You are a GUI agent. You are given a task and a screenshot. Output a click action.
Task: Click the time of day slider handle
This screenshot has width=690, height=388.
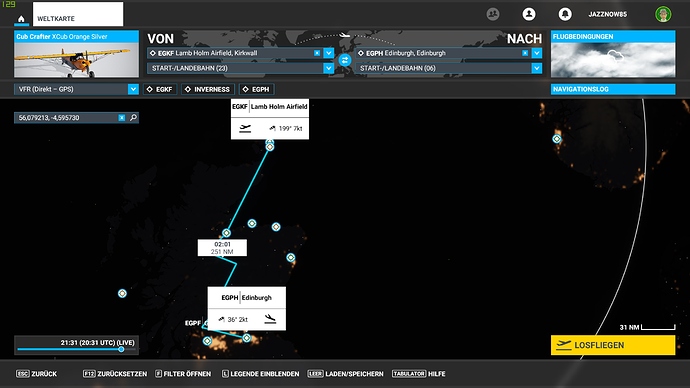tap(121, 349)
